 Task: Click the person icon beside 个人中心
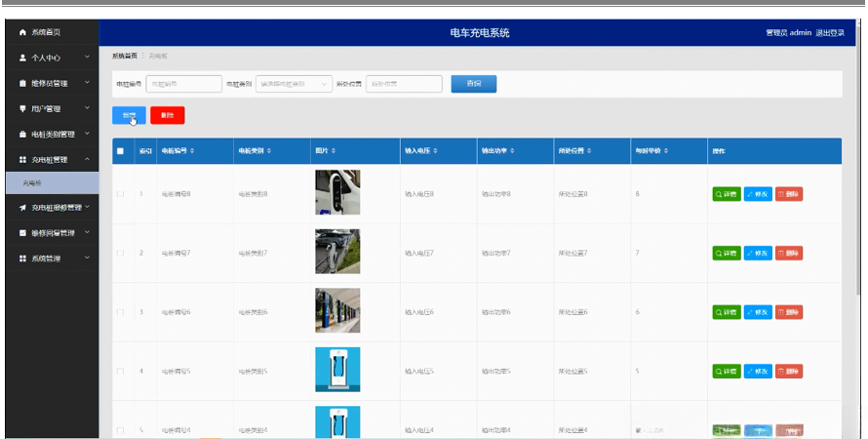(x=22, y=58)
